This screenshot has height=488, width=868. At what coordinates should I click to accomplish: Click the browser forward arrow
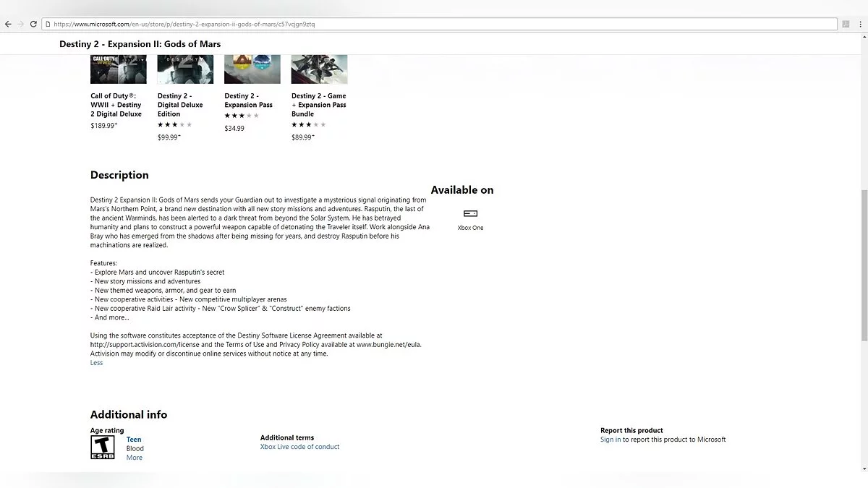21,24
